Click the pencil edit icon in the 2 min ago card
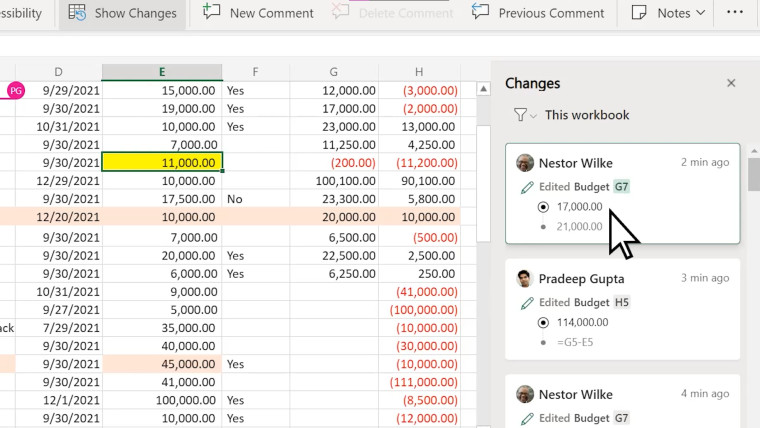This screenshot has width=760, height=428. click(x=527, y=187)
